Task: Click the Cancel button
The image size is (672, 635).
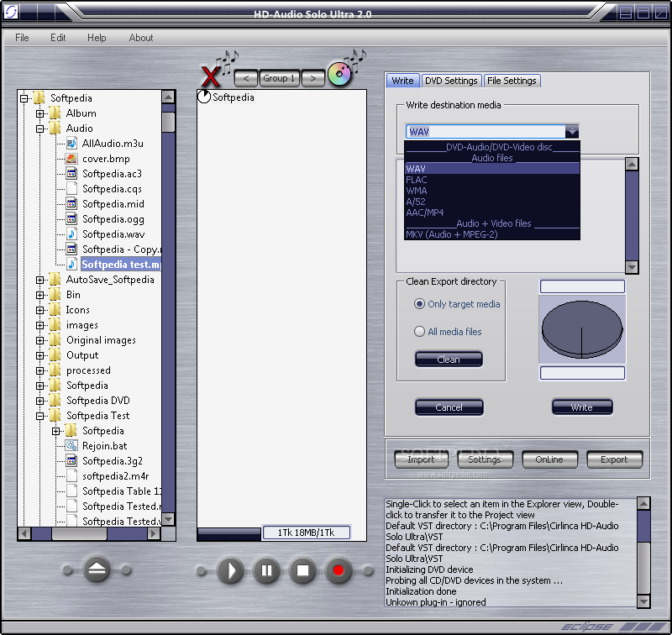Action: [x=449, y=407]
